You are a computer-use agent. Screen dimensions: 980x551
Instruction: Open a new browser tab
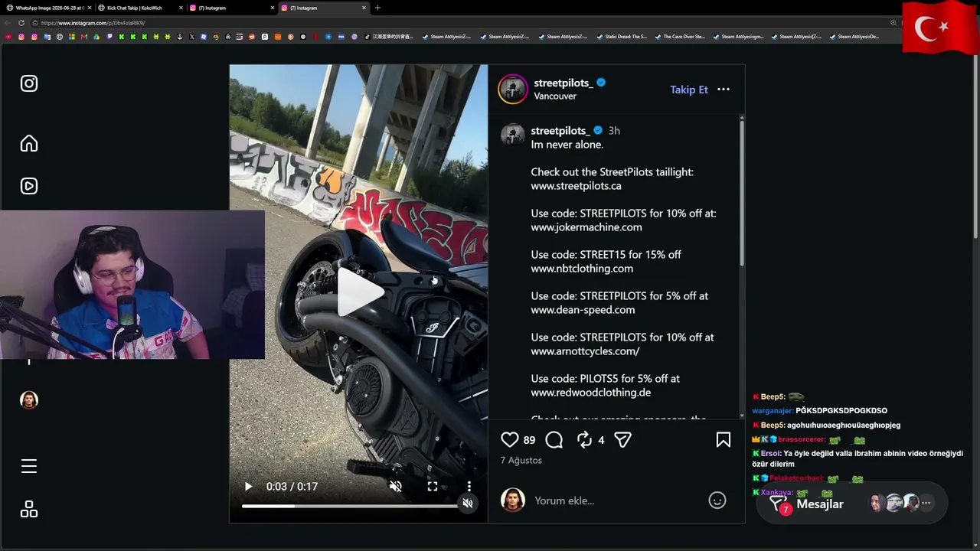(x=377, y=8)
